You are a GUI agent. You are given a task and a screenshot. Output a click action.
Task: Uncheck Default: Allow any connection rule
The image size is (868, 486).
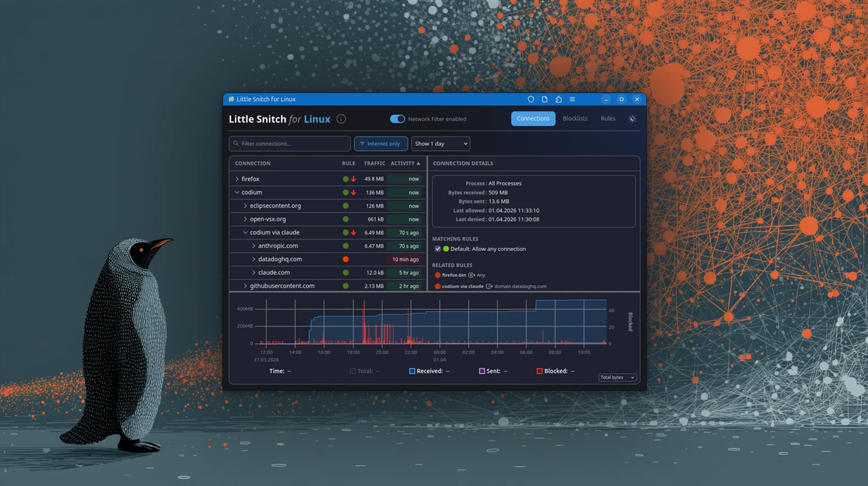click(x=438, y=249)
